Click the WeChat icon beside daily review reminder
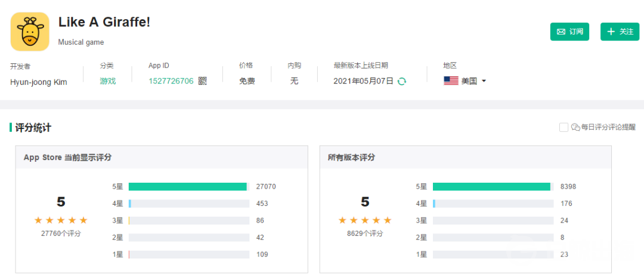The width and height of the screenshot is (644, 280). click(x=575, y=127)
